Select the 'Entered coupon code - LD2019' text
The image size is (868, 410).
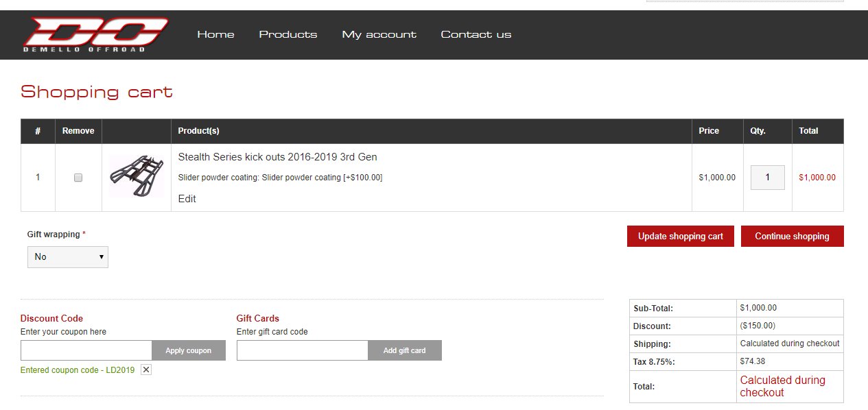[78, 370]
